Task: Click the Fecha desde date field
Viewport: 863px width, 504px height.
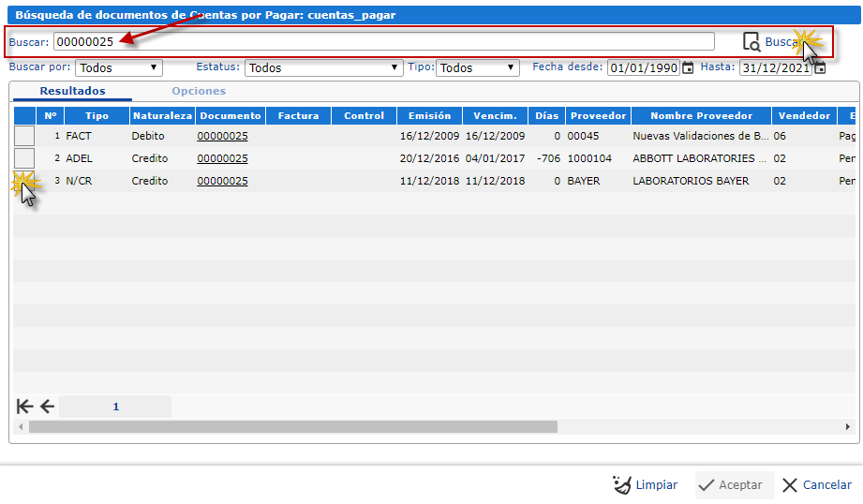Action: 644,67
